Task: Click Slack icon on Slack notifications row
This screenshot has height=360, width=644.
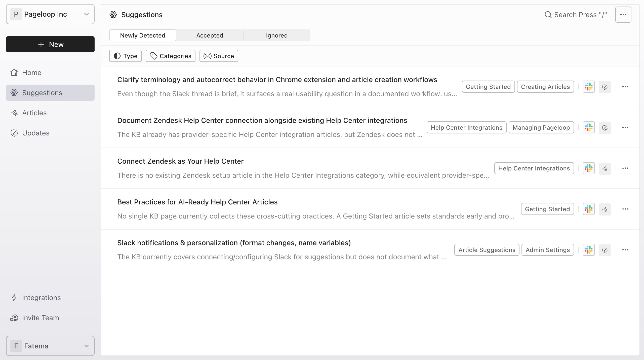Action: [x=589, y=250]
